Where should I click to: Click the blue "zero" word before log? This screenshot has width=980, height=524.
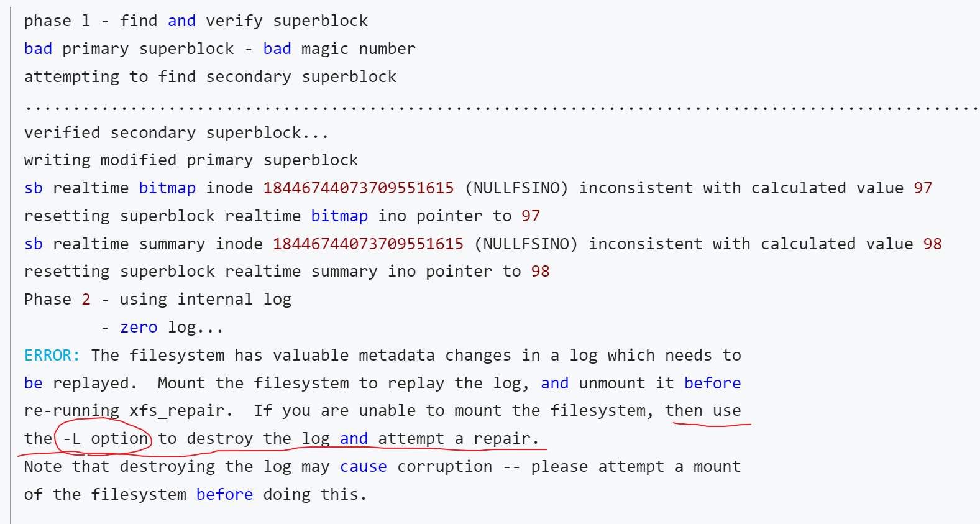pos(139,328)
